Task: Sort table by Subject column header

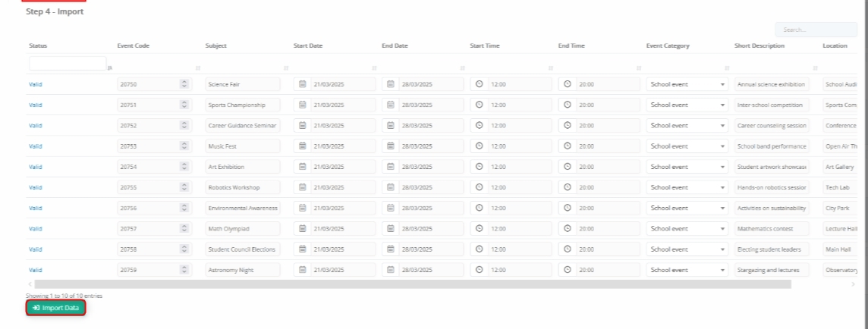Action: pyautogui.click(x=216, y=46)
